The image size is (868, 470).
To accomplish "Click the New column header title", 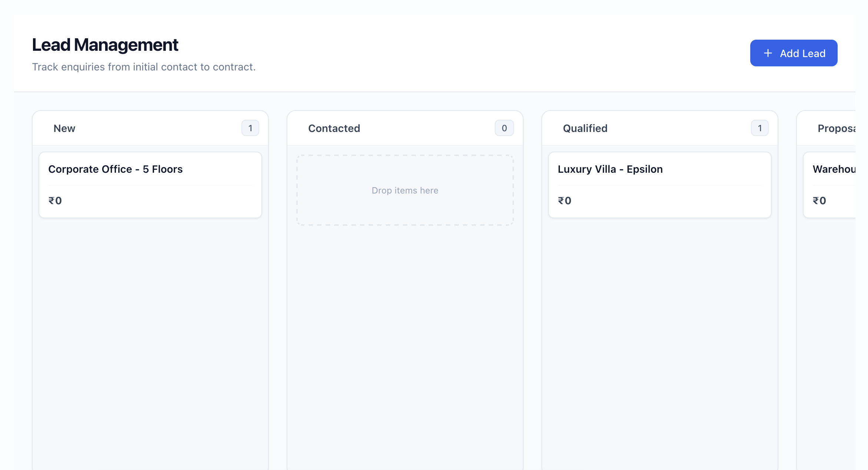I will pyautogui.click(x=64, y=129).
